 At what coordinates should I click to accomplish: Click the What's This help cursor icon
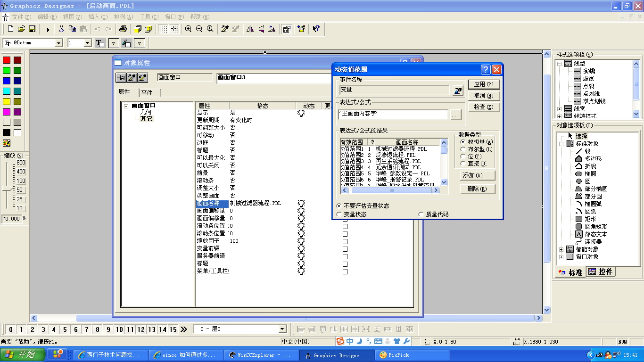pos(316,29)
